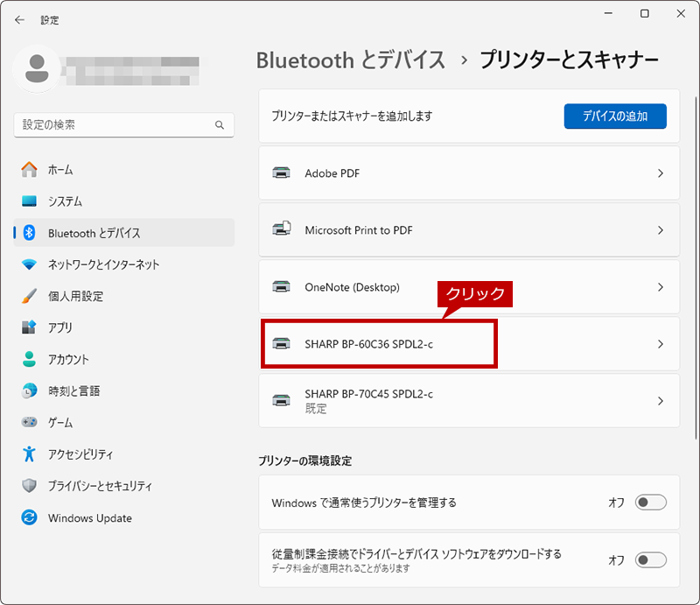Click the Windows Update icon

point(30,517)
